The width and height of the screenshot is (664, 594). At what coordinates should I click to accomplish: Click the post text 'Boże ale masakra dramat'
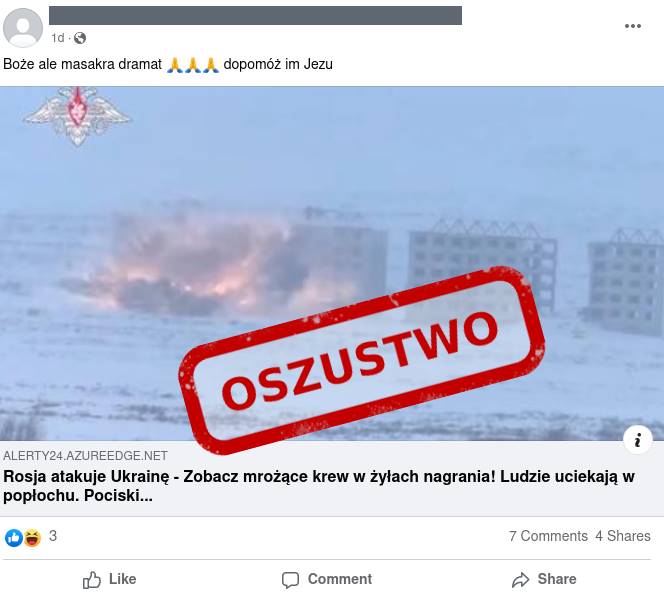(x=83, y=64)
